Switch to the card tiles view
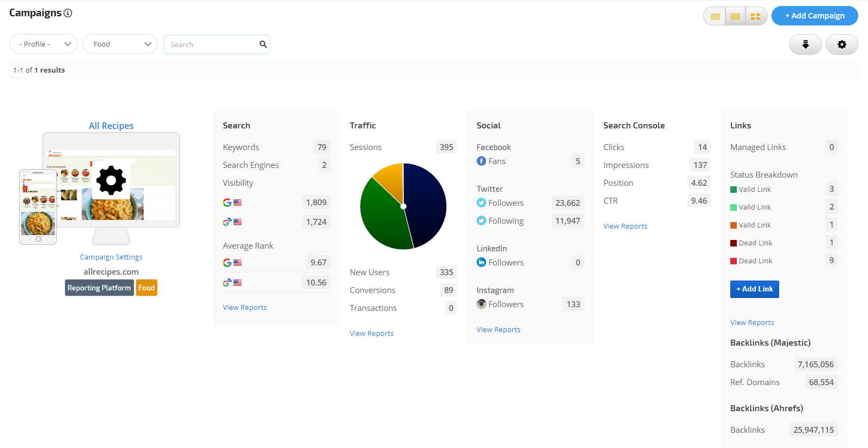 (x=755, y=16)
